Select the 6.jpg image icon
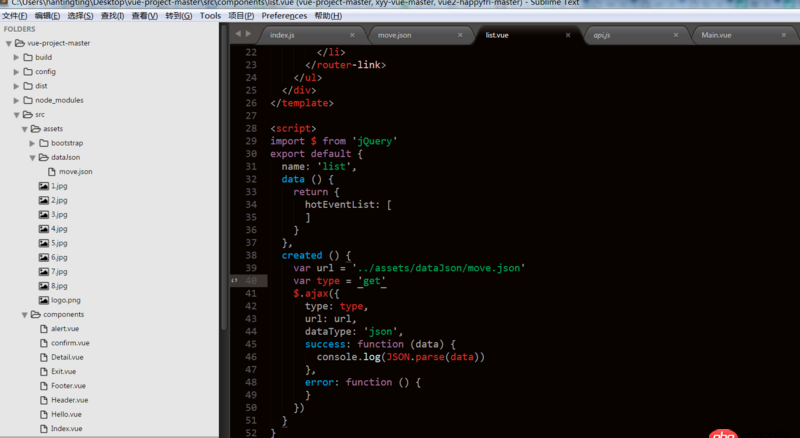Image resolution: width=800 pixels, height=438 pixels. point(44,257)
